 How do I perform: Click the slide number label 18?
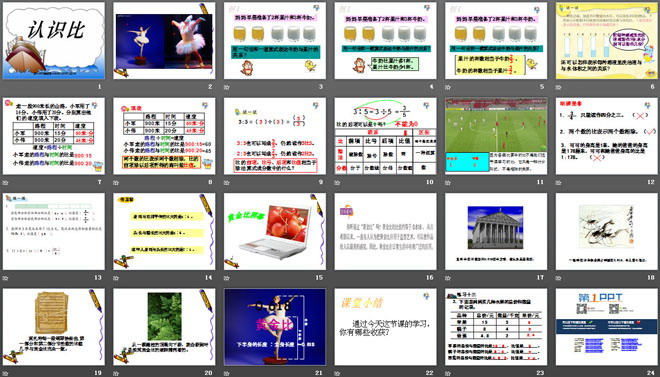point(651,277)
